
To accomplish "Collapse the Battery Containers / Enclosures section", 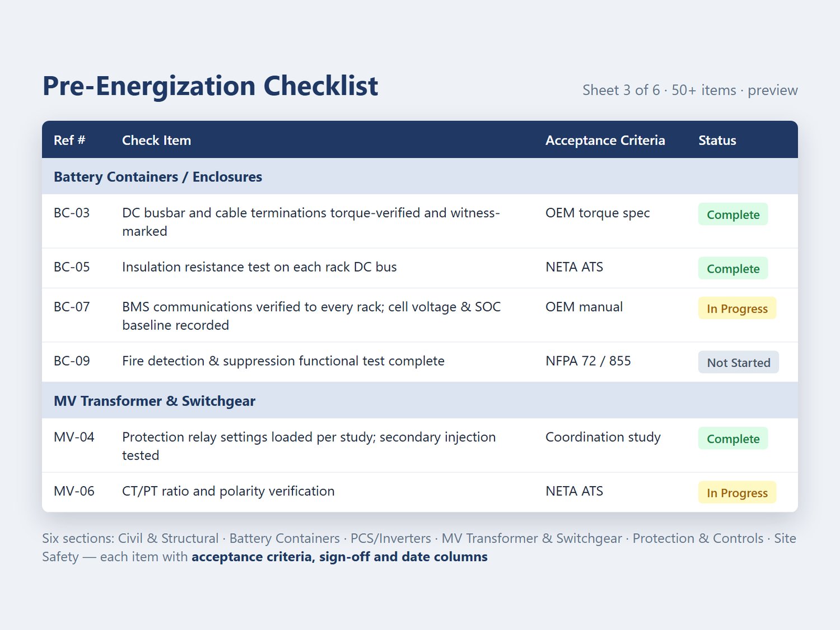I will click(x=420, y=176).
